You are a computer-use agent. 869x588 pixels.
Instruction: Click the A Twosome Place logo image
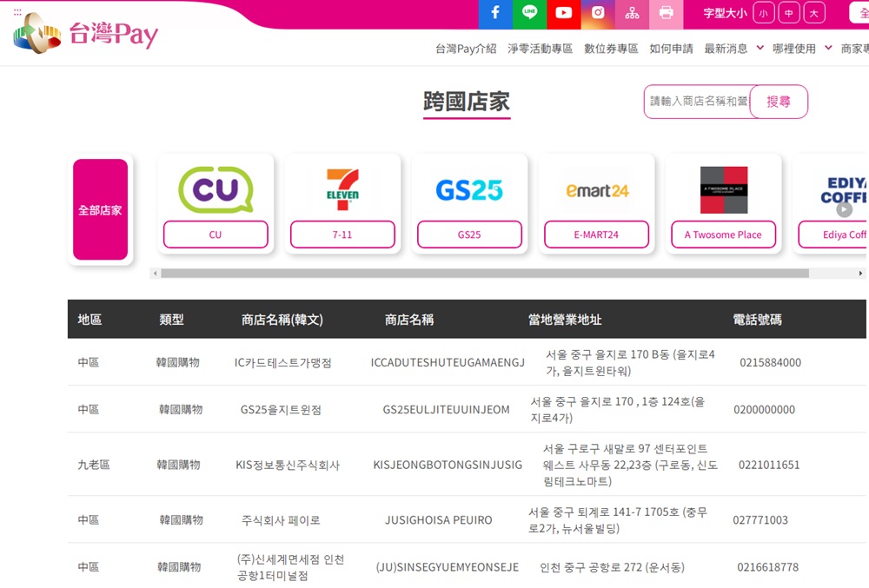click(724, 190)
